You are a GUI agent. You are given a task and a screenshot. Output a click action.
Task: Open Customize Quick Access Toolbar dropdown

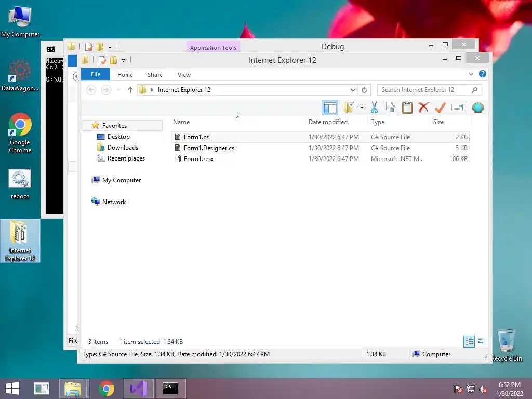click(x=123, y=60)
